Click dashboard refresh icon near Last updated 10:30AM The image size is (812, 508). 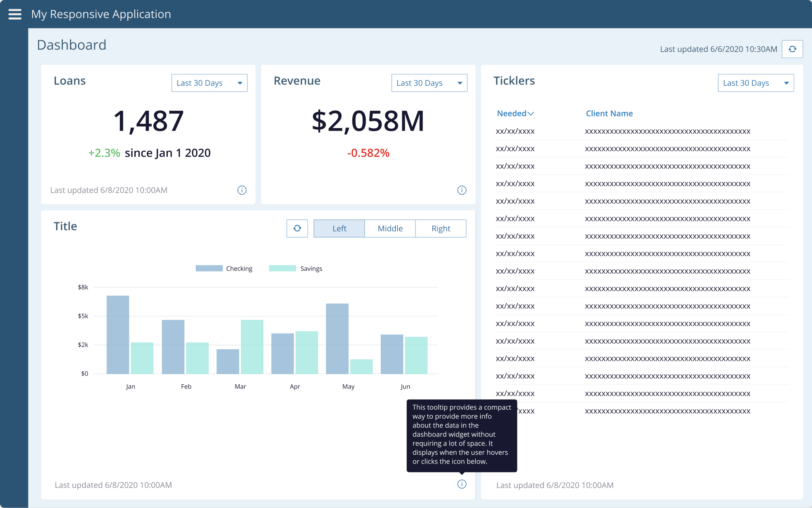pos(792,49)
